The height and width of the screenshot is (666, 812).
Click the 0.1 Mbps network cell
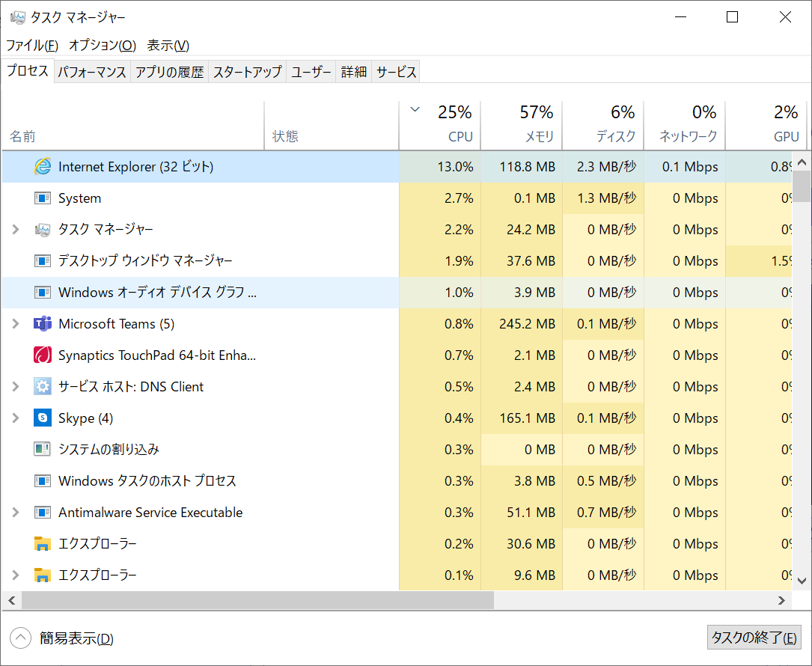coord(685,167)
